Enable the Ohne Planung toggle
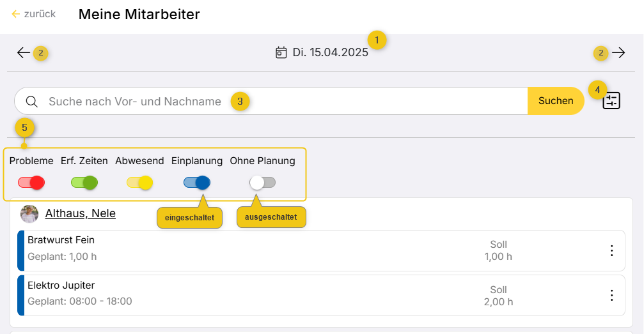The image size is (644, 334). (262, 183)
